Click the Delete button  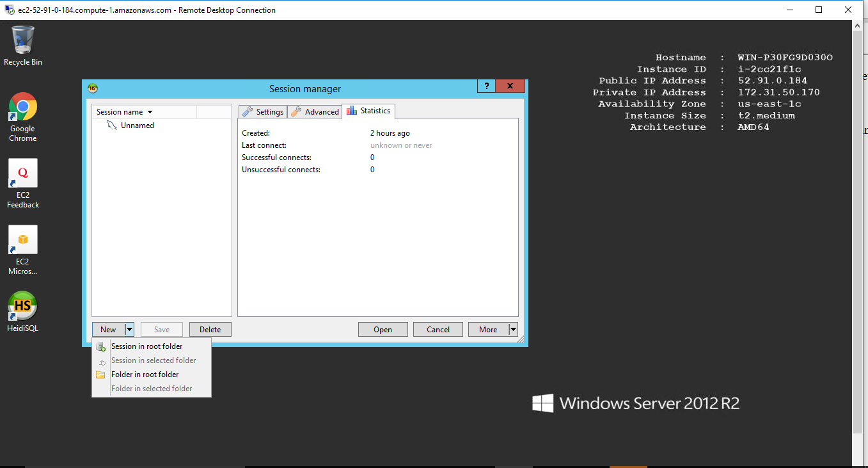[x=210, y=330]
